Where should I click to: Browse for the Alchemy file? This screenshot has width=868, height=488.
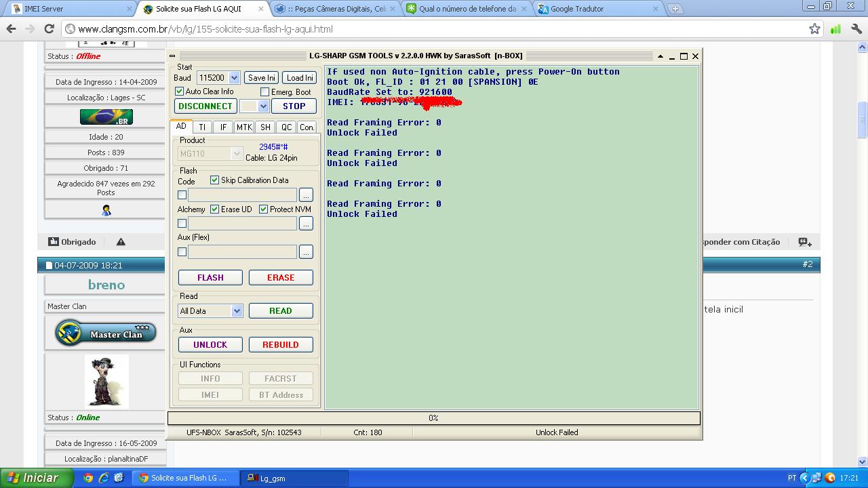[306, 224]
